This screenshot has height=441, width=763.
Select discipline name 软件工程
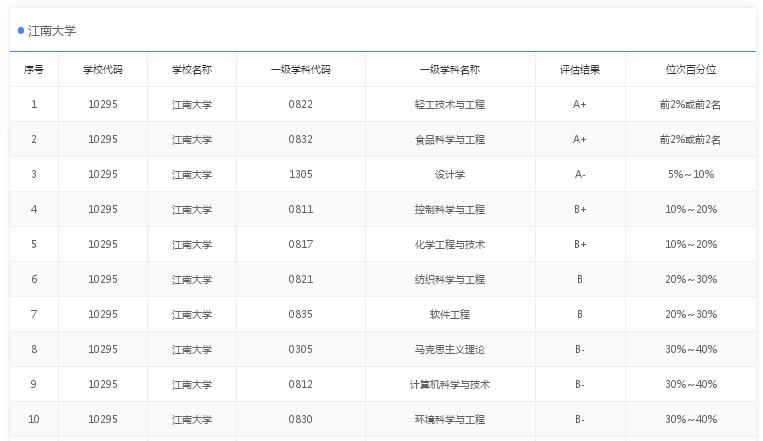[x=450, y=314]
